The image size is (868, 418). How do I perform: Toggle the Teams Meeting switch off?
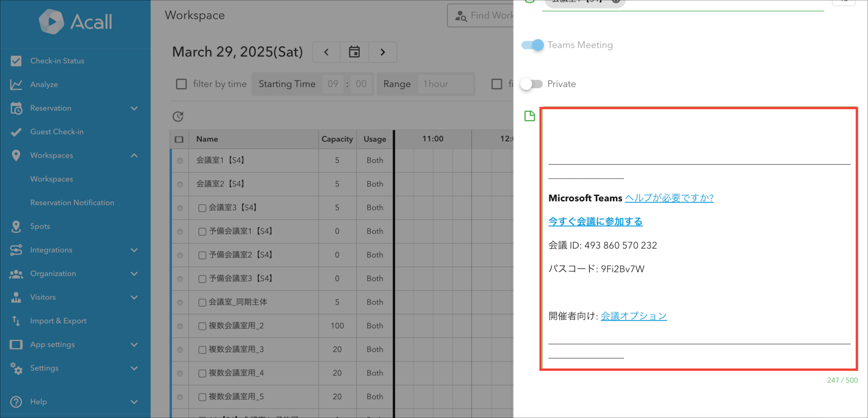pos(533,45)
